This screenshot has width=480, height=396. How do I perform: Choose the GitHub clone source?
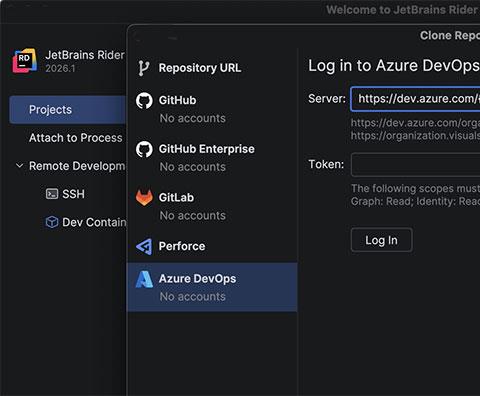point(212,109)
